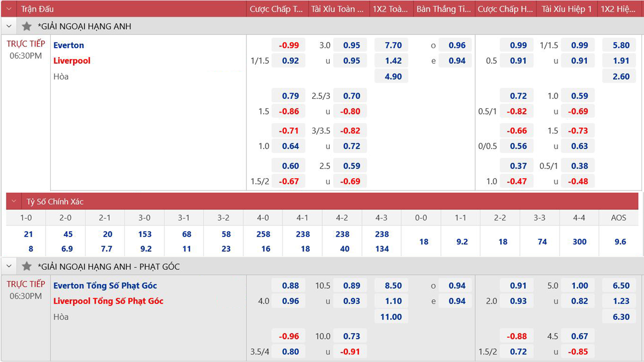Select the 11.00 corners draw odds
644x362 pixels.
391,317
